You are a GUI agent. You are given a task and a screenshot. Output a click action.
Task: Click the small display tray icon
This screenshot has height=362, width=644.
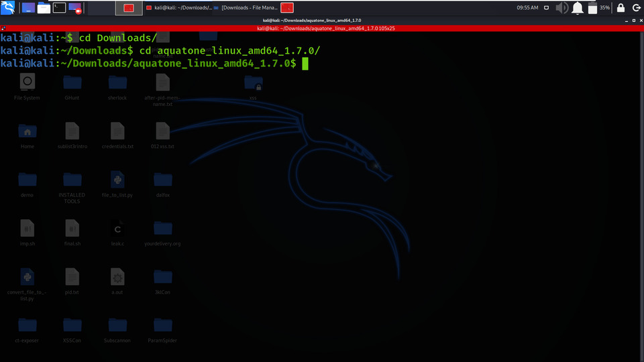click(x=546, y=8)
